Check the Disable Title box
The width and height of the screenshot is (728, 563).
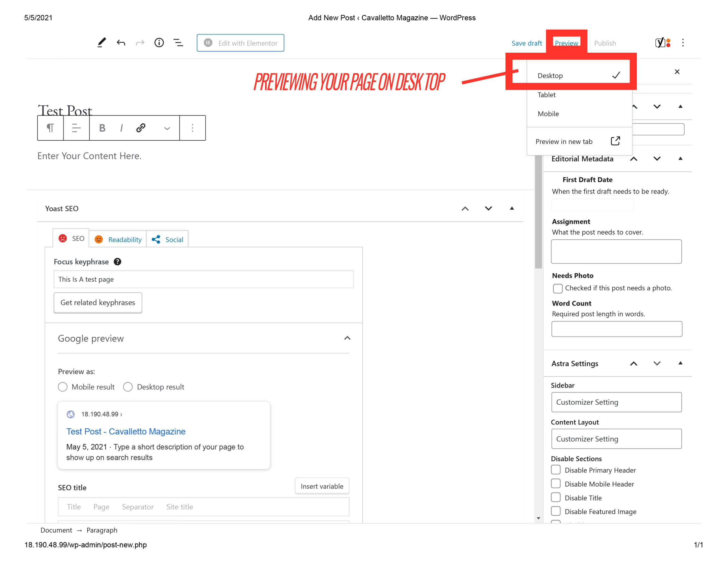[556, 497]
